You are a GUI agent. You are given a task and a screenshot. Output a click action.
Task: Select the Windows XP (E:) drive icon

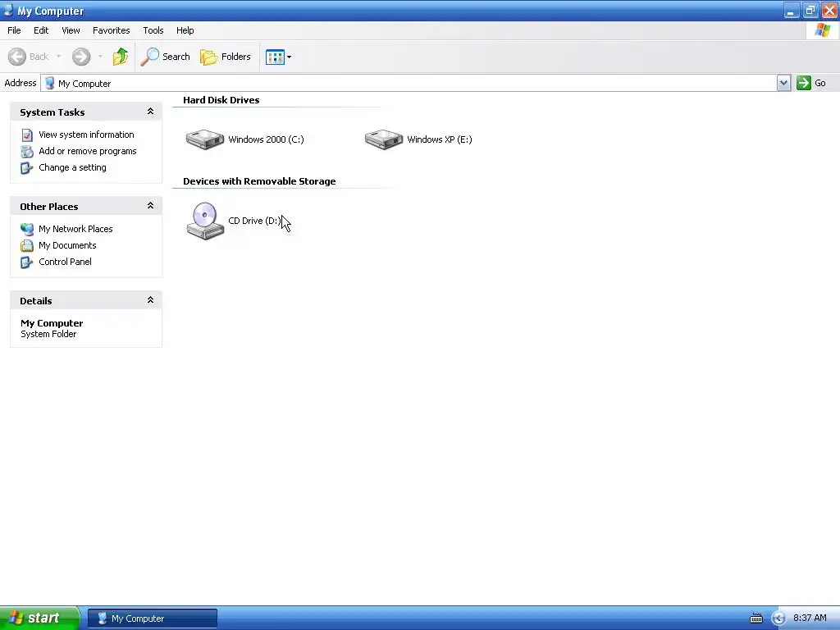(x=384, y=139)
